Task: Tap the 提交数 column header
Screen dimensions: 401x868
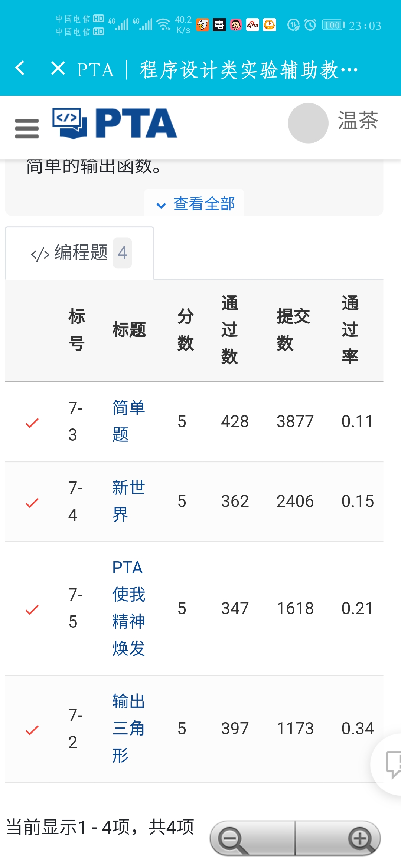Action: coord(293,329)
